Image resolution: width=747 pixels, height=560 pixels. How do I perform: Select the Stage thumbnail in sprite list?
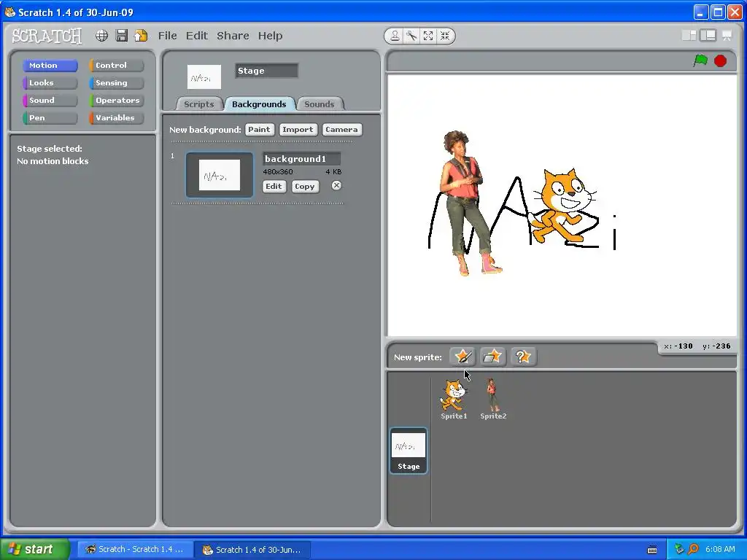409,451
